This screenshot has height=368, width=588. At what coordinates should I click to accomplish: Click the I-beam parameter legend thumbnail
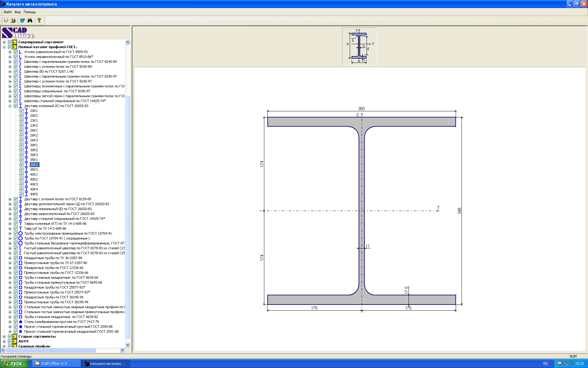coord(359,46)
